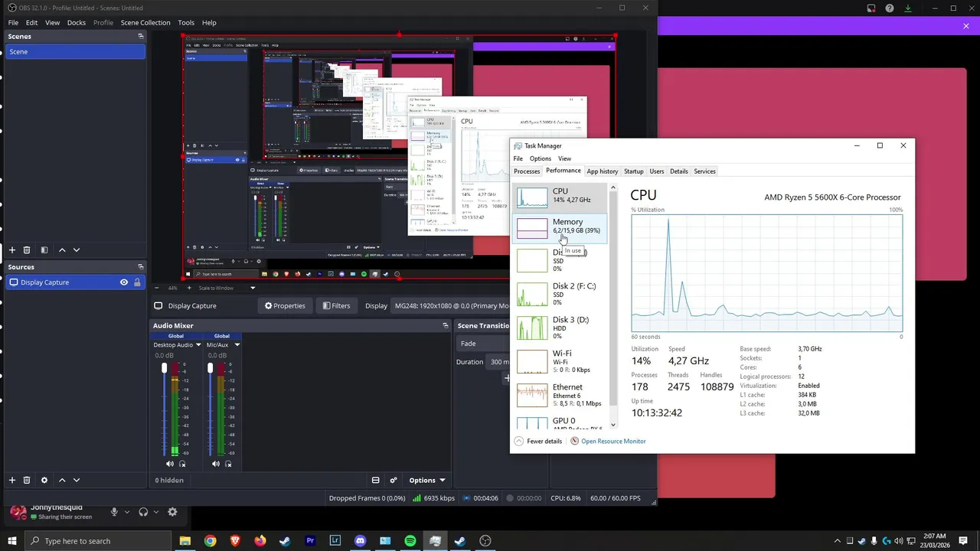980x551 pixels.
Task: Pop out the Sources dock
Action: coord(140,267)
